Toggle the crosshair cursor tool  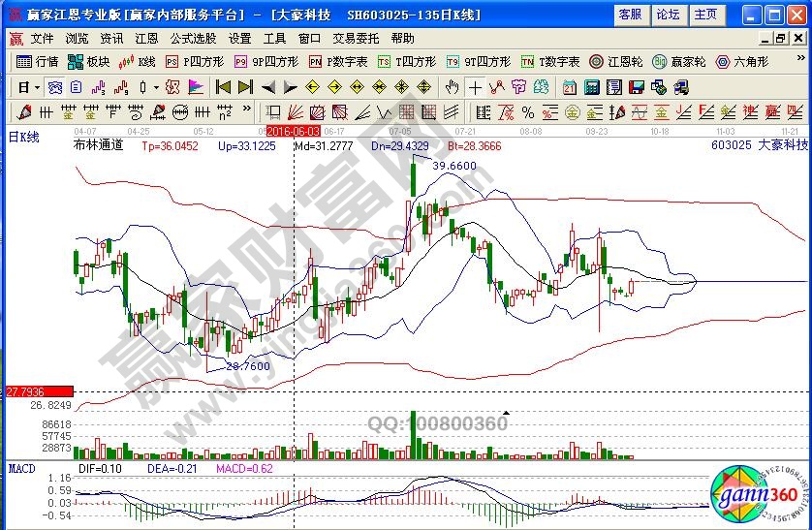(x=475, y=87)
